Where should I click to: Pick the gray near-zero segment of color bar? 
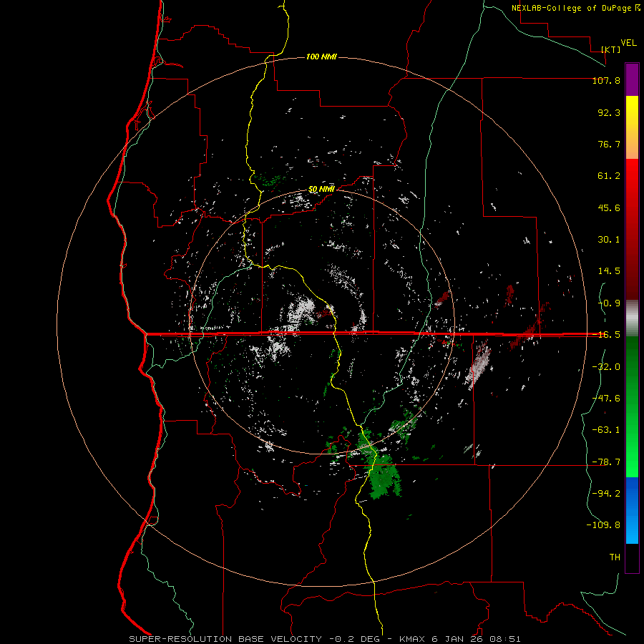click(632, 318)
